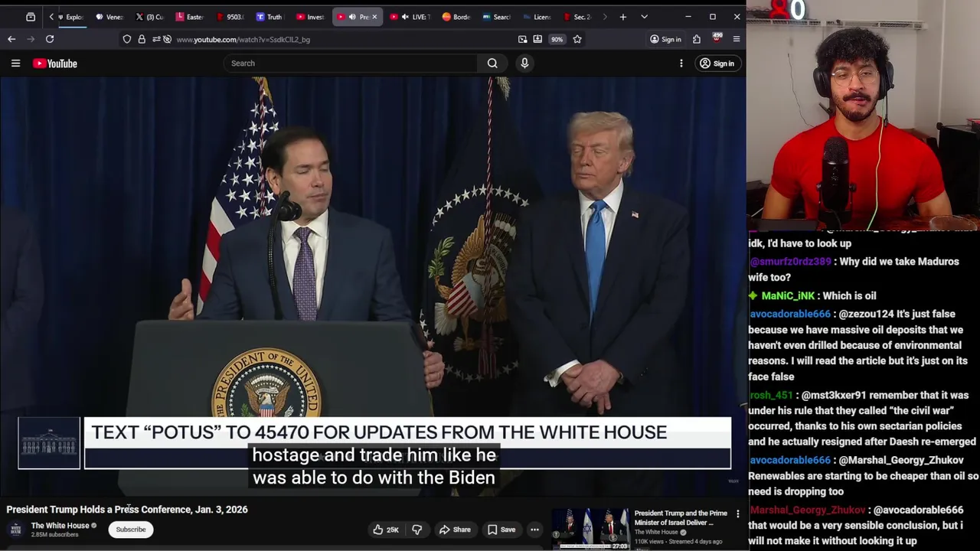
Task: Switch to the X (3) tab
Action: (x=150, y=17)
